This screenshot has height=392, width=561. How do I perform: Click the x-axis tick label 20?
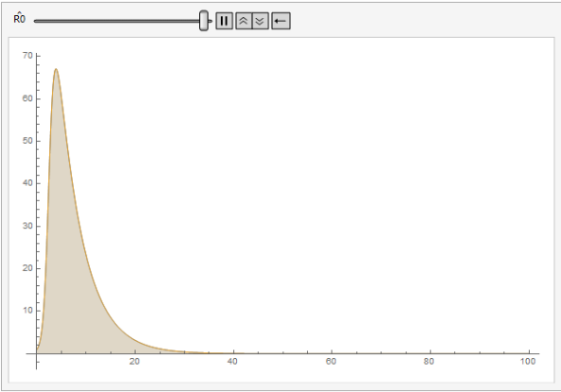click(134, 361)
